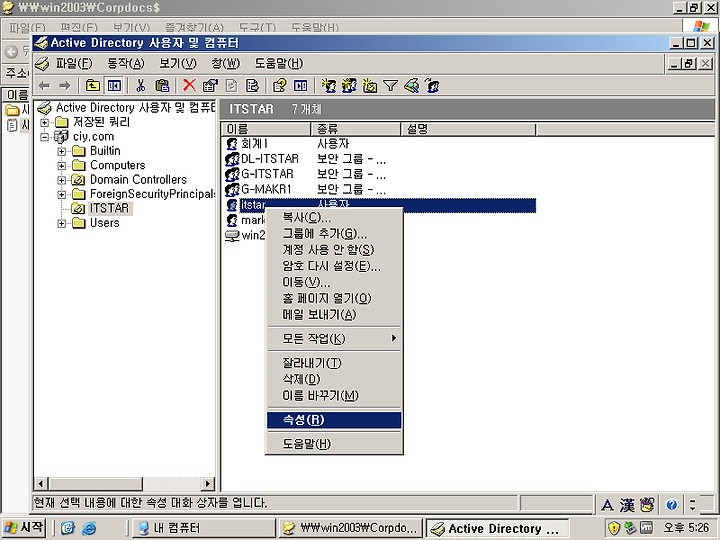Click the language bar help icon
The image size is (720, 540).
[671, 505]
